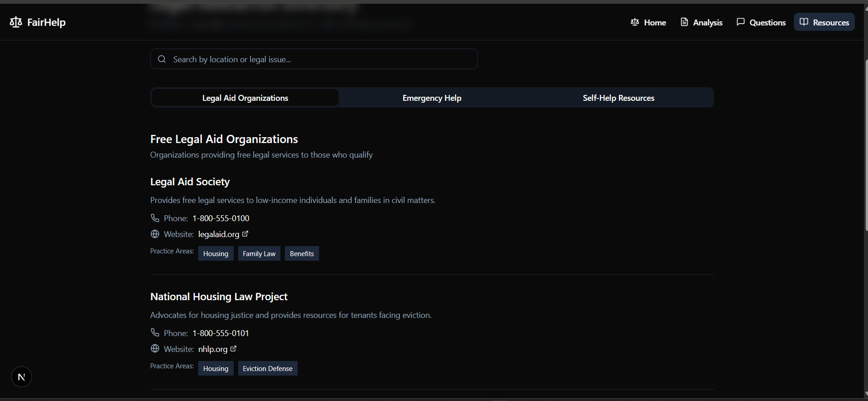This screenshot has height=401, width=868.
Task: Click the scroll-down arrow of the scrollbar
Action: 866,395
